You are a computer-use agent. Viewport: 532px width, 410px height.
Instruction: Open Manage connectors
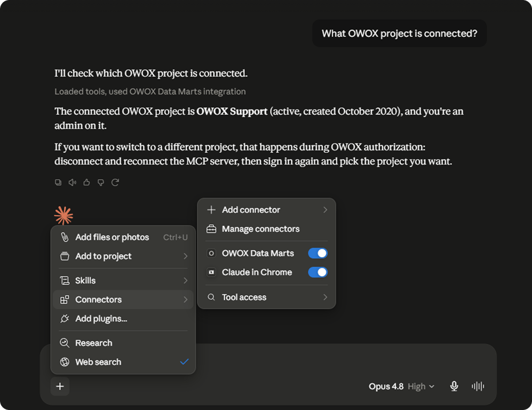pos(267,229)
